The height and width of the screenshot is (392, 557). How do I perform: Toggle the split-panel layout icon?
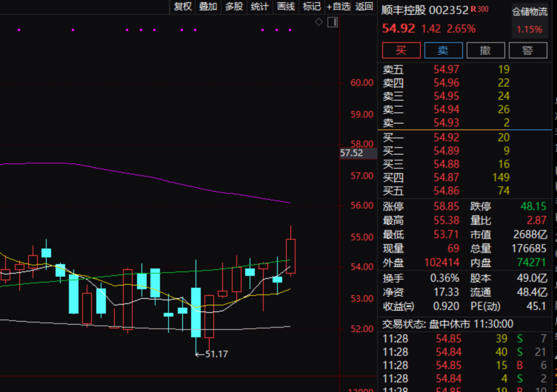332,22
